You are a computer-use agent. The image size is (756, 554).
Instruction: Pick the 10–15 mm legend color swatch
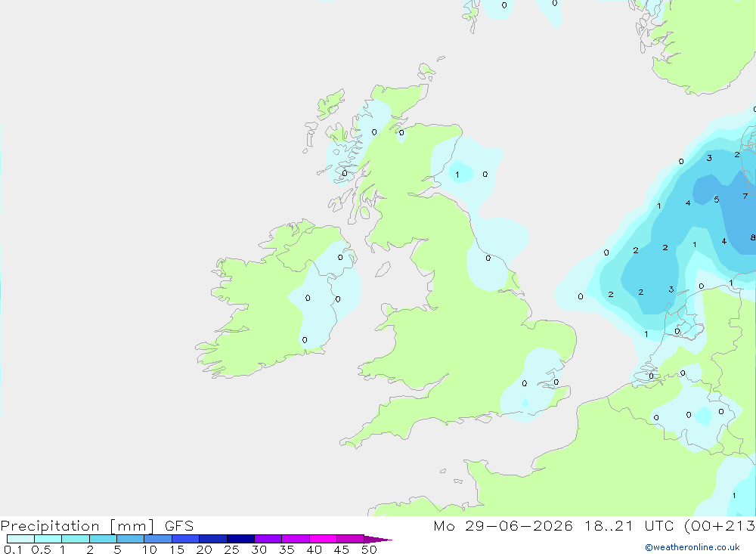point(158,539)
